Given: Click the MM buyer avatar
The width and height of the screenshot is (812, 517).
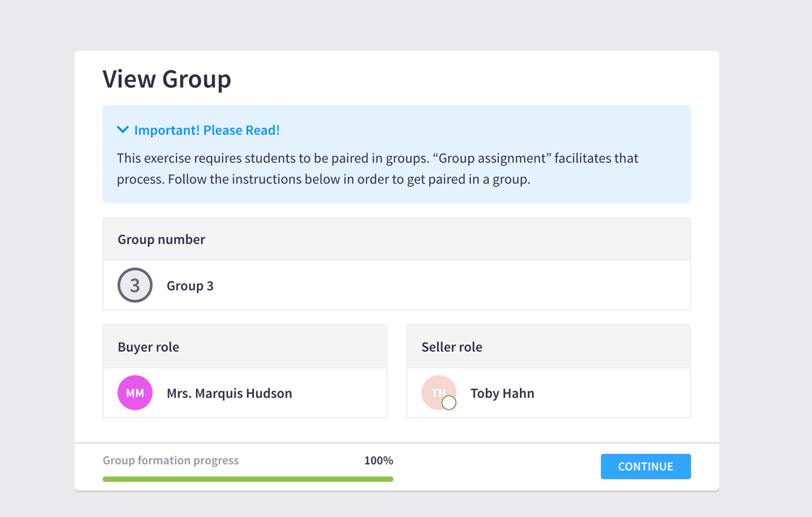Looking at the screenshot, I should point(135,393).
